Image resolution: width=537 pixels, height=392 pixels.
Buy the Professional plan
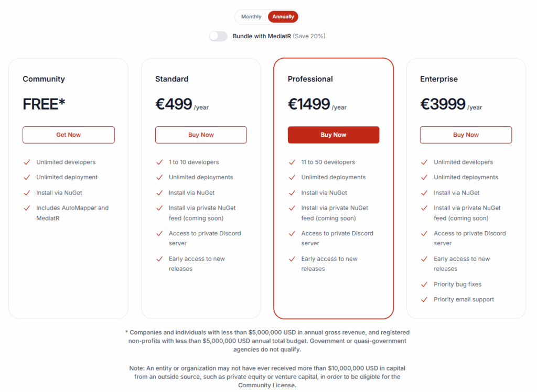point(334,135)
